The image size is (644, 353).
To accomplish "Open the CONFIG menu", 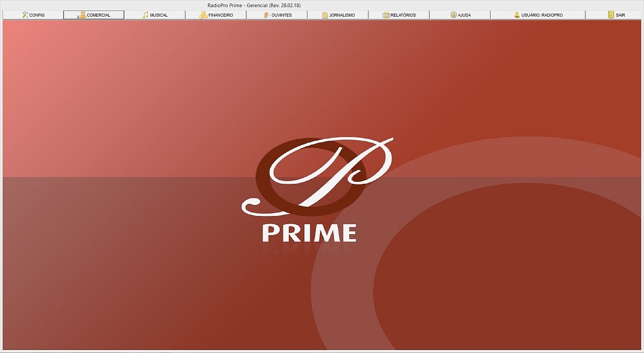I will click(x=33, y=15).
